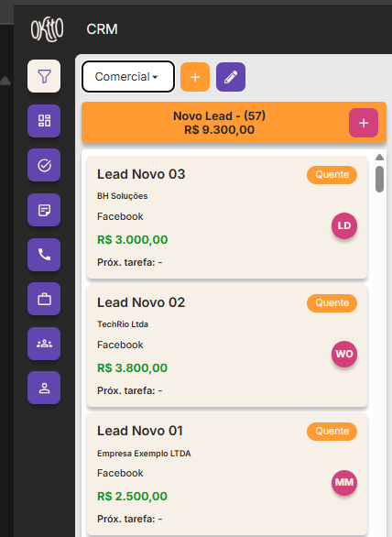Add a lead with the pink plus button
The height and width of the screenshot is (537, 392).
coord(364,123)
